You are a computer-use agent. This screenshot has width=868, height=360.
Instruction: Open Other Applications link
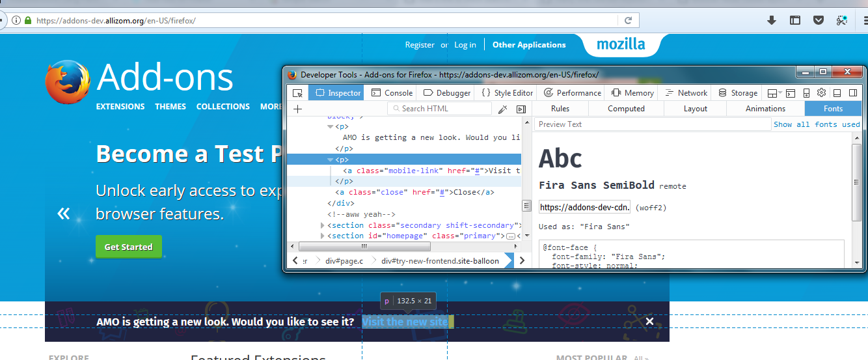pos(529,45)
